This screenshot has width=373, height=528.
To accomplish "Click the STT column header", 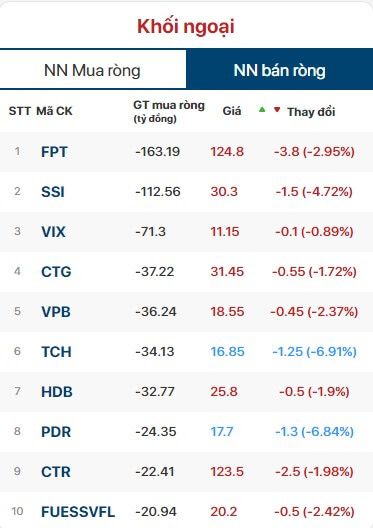I will pos(20,111).
